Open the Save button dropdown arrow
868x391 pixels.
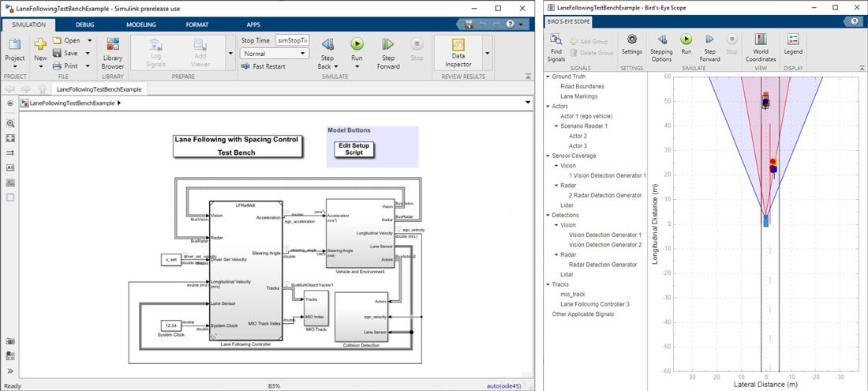[x=88, y=53]
